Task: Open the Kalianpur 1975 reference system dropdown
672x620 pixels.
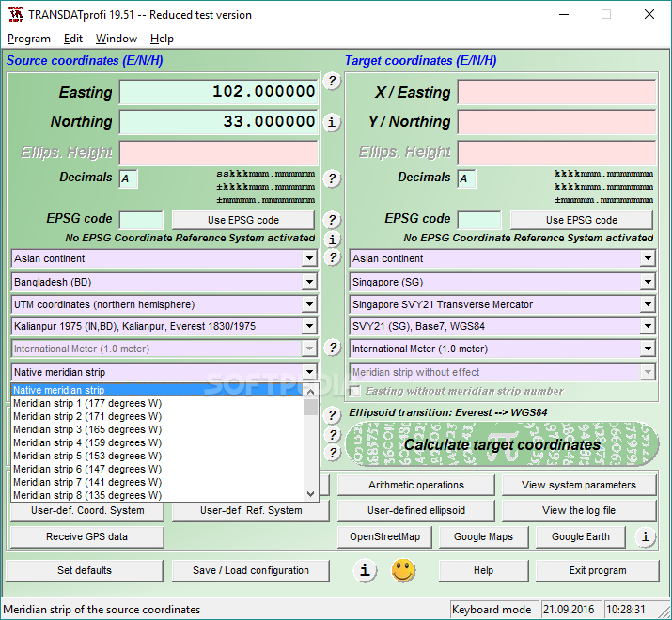Action: [309, 326]
